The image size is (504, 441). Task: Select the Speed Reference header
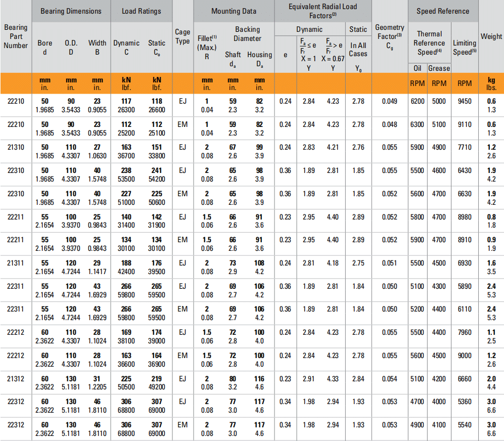coord(443,11)
